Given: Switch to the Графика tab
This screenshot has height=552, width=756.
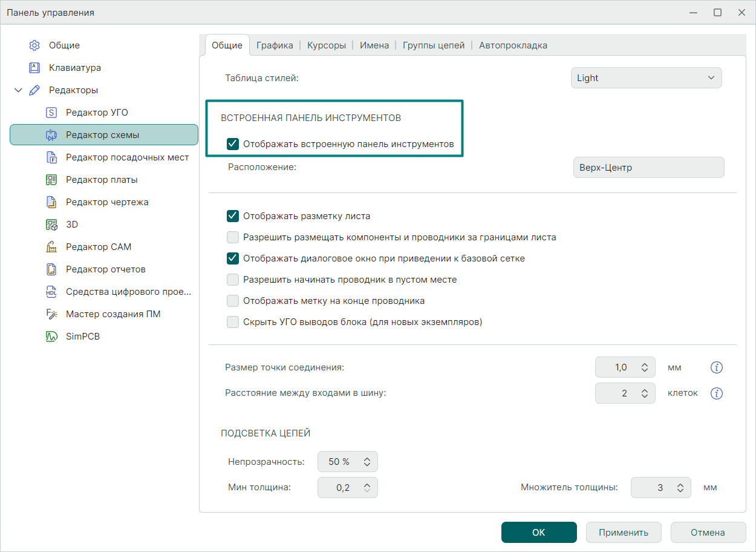Looking at the screenshot, I should click(x=275, y=45).
